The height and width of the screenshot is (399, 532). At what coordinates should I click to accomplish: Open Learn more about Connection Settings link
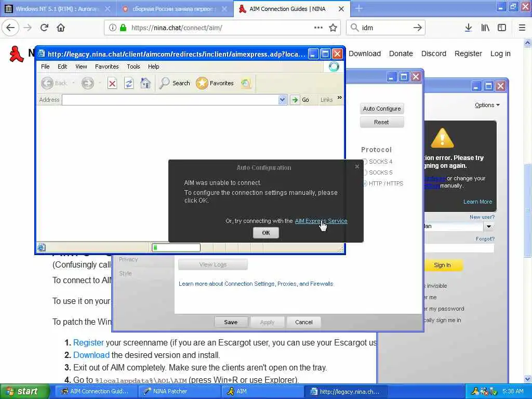tap(256, 284)
